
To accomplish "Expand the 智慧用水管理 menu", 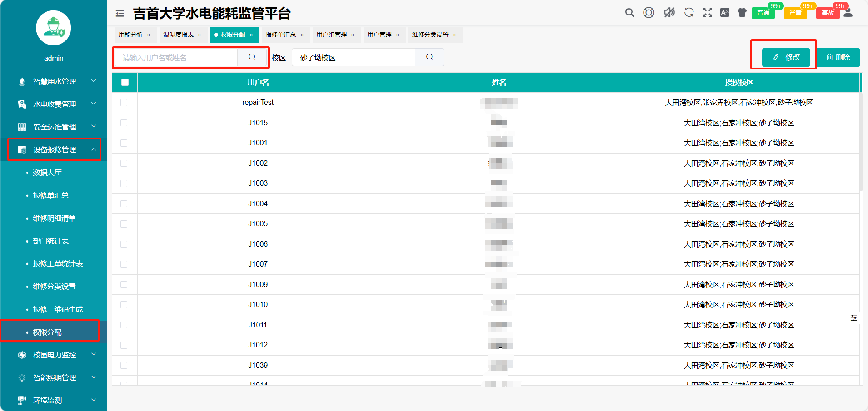I will pyautogui.click(x=55, y=81).
